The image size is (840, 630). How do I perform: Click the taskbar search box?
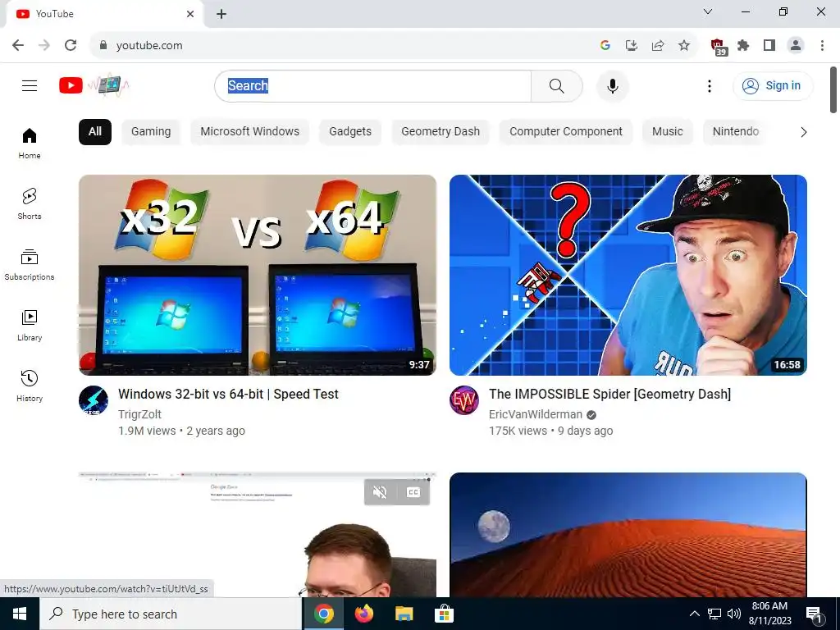(x=171, y=614)
